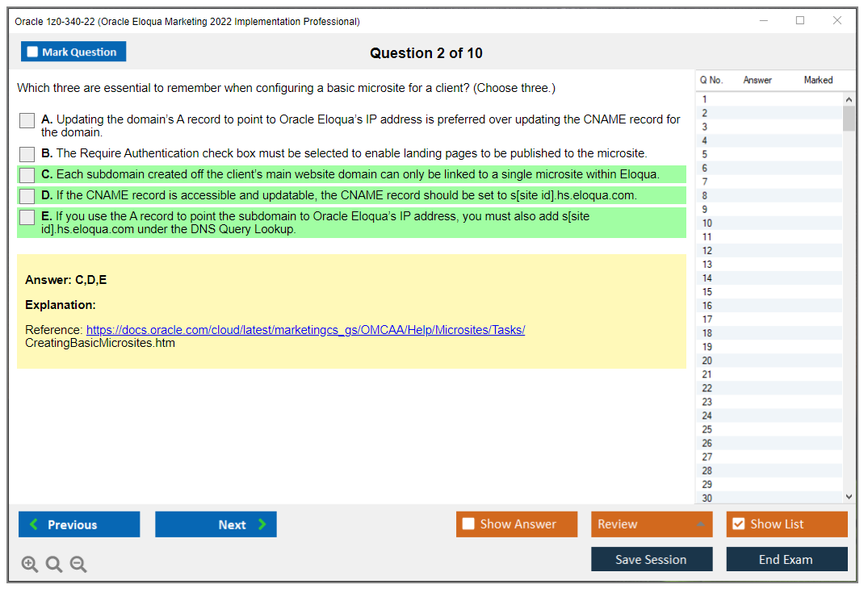Toggle the Mark Question checkbox

point(33,52)
